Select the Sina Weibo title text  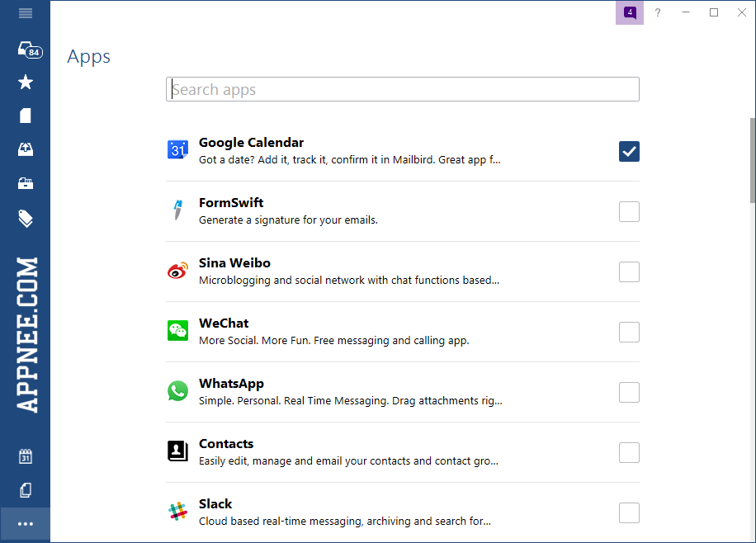coord(234,263)
